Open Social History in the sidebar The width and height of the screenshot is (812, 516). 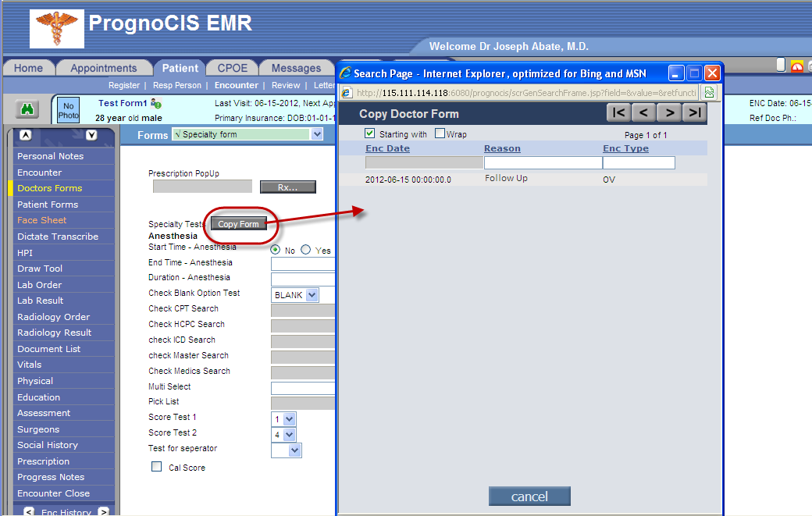pyautogui.click(x=47, y=445)
